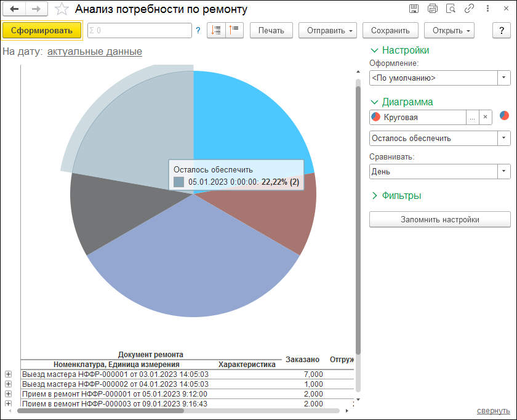Screen dimensions: 517x420
Task: Open the Оформление dropdown list
Action: pos(504,78)
